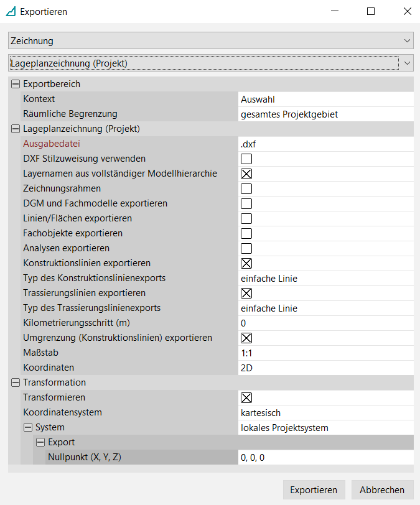The image size is (420, 505).
Task: Enable Fachobjekte exportieren checkbox
Action: click(x=246, y=233)
